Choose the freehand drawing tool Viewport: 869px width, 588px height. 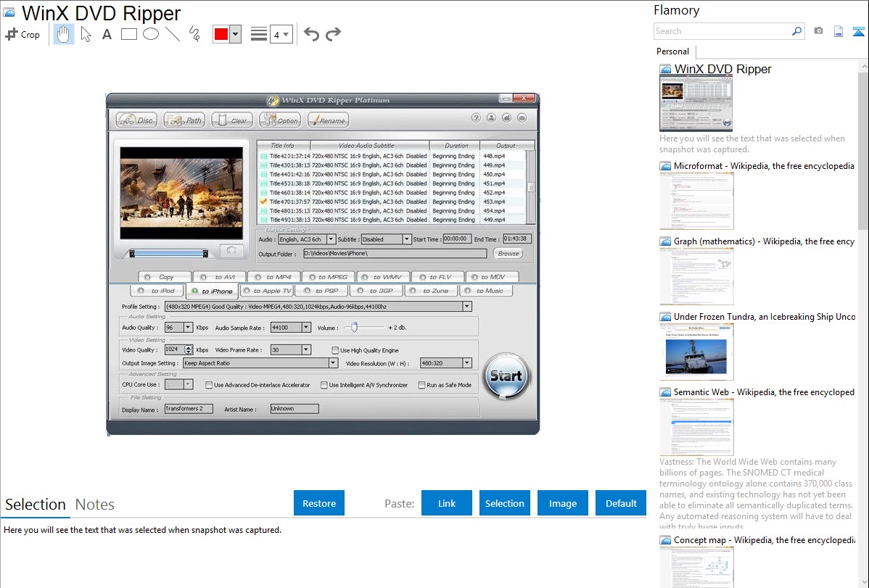pos(194,34)
